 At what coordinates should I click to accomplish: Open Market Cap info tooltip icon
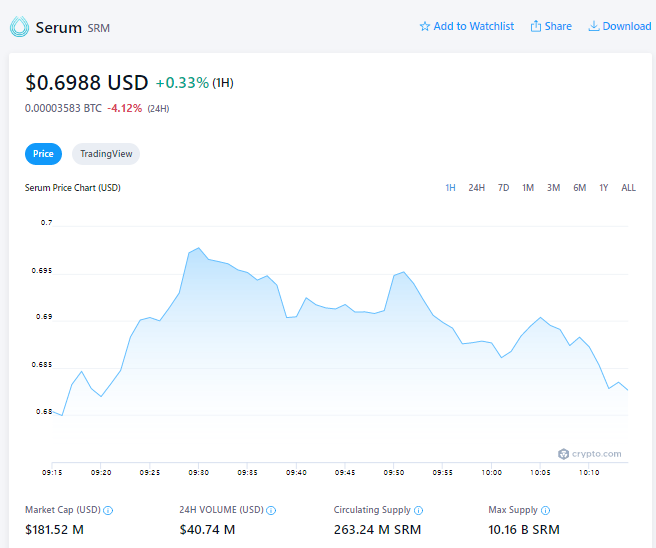click(x=108, y=510)
